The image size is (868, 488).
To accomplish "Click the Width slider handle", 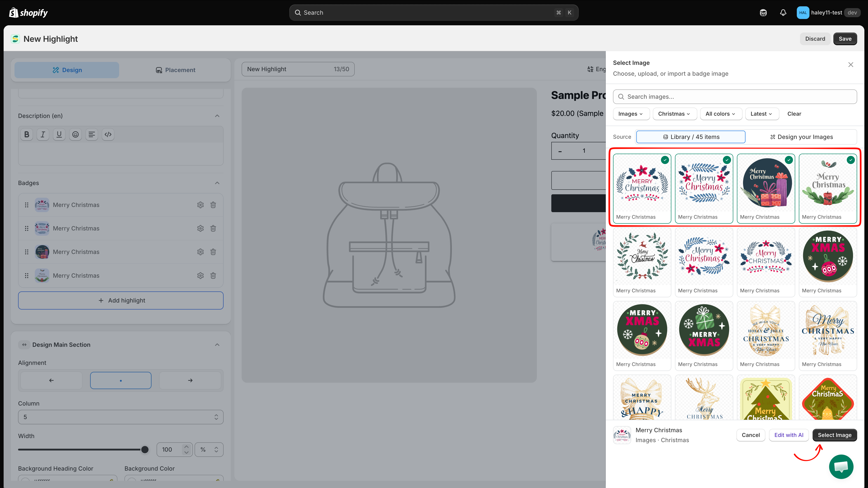I will pos(145,450).
